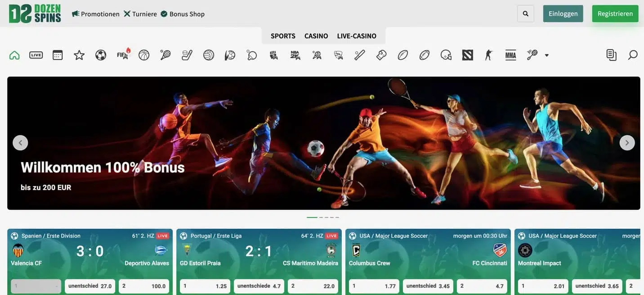The image size is (644, 295).
Task: Select the football helmet icon
Action: (x=446, y=55)
